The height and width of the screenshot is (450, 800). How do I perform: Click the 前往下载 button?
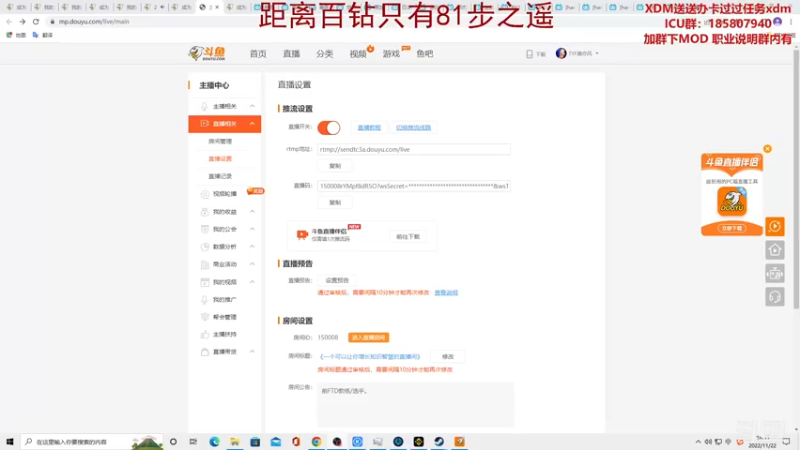click(408, 237)
